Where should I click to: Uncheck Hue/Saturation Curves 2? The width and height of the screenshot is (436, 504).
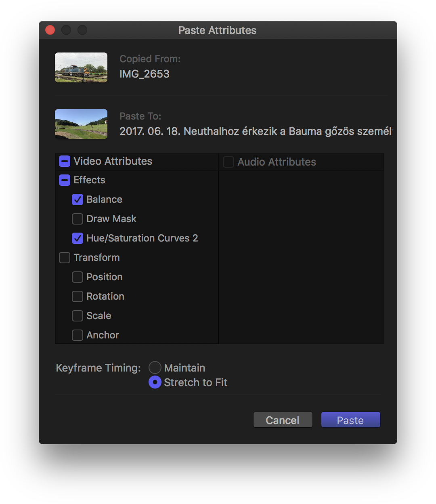[78, 238]
